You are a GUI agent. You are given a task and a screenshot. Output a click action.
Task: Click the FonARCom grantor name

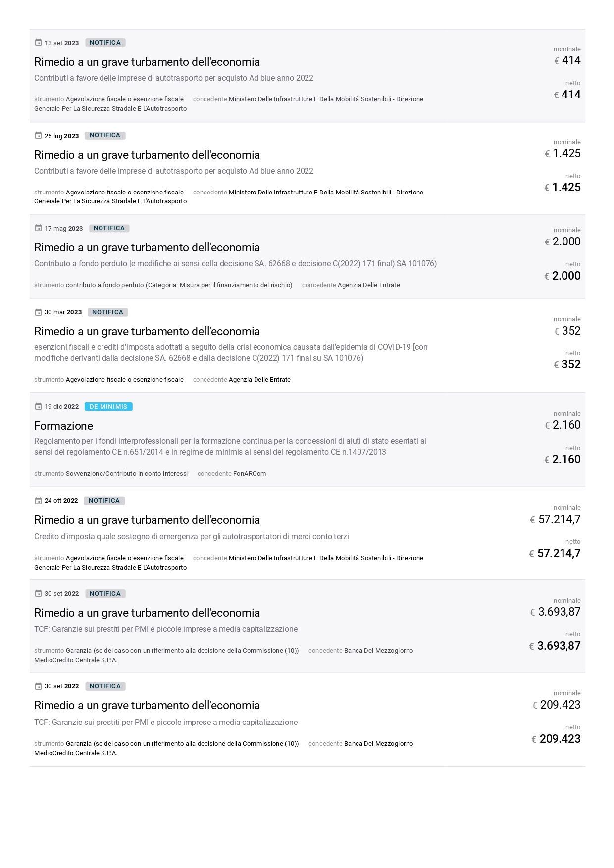tap(250, 474)
